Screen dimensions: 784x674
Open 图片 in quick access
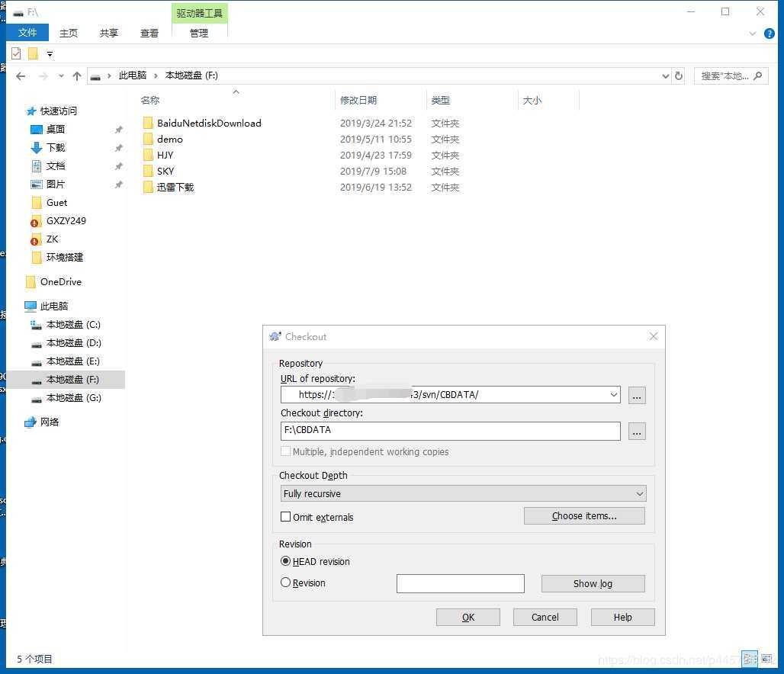tap(56, 184)
